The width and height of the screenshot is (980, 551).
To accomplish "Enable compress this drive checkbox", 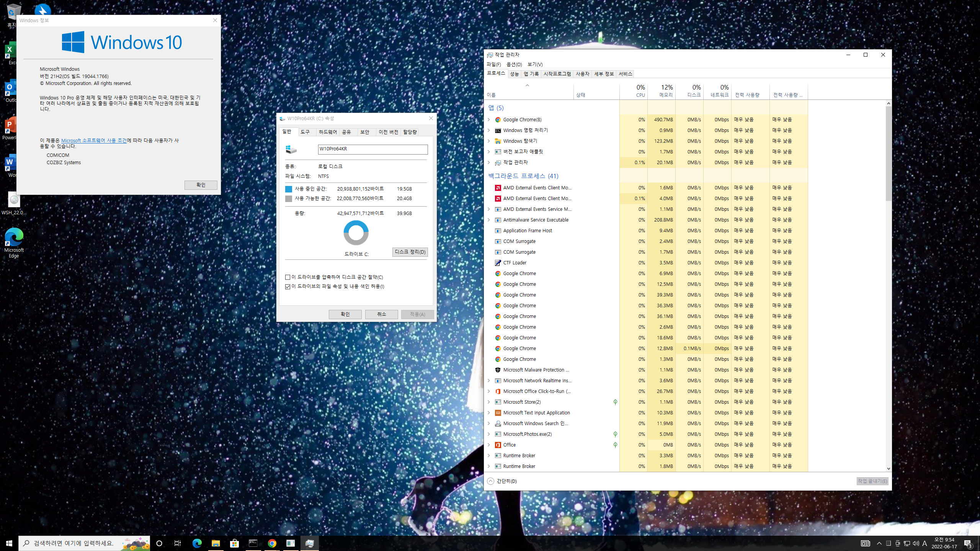I will pos(287,277).
